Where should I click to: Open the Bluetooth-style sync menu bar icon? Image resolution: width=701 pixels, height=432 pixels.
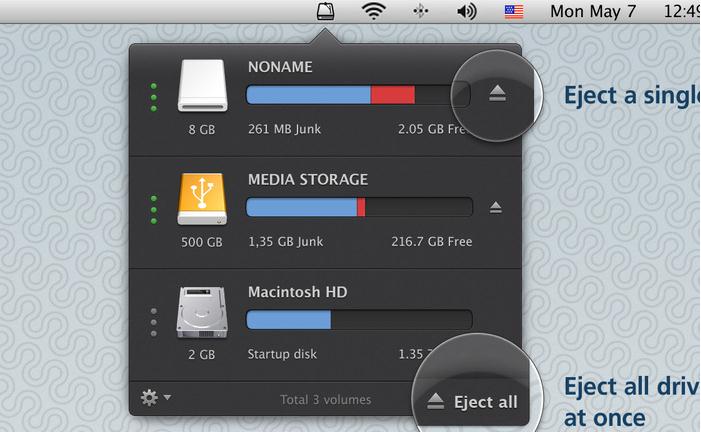[421, 11]
